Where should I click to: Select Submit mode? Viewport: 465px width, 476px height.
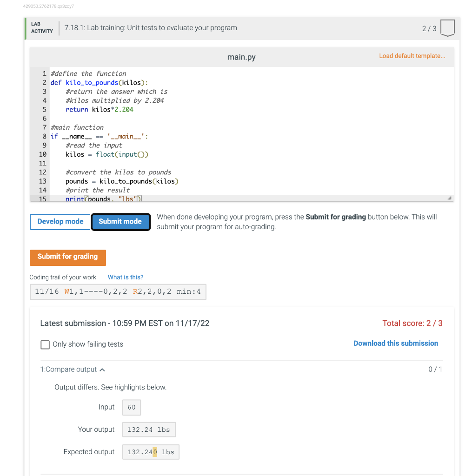click(x=120, y=222)
